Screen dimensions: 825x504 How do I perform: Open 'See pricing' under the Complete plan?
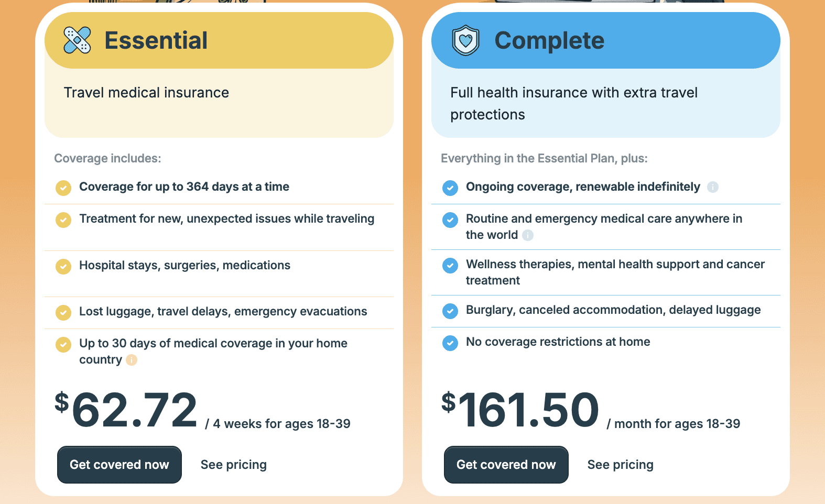pos(620,464)
